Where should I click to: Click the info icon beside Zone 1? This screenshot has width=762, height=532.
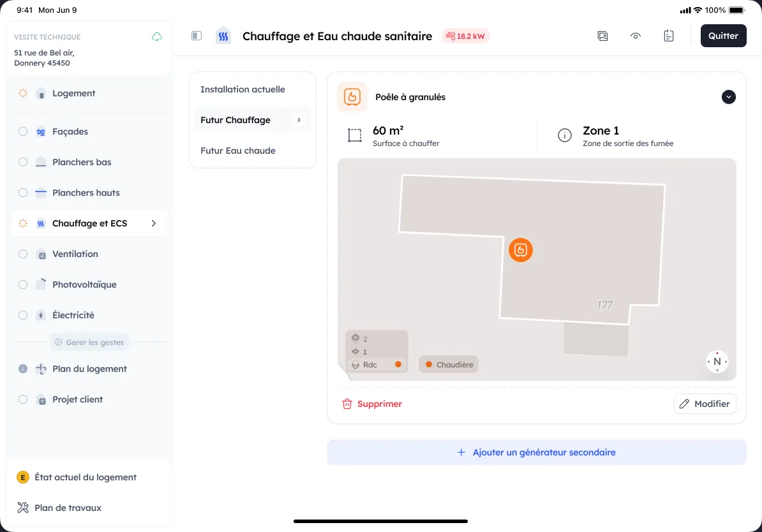click(x=565, y=135)
